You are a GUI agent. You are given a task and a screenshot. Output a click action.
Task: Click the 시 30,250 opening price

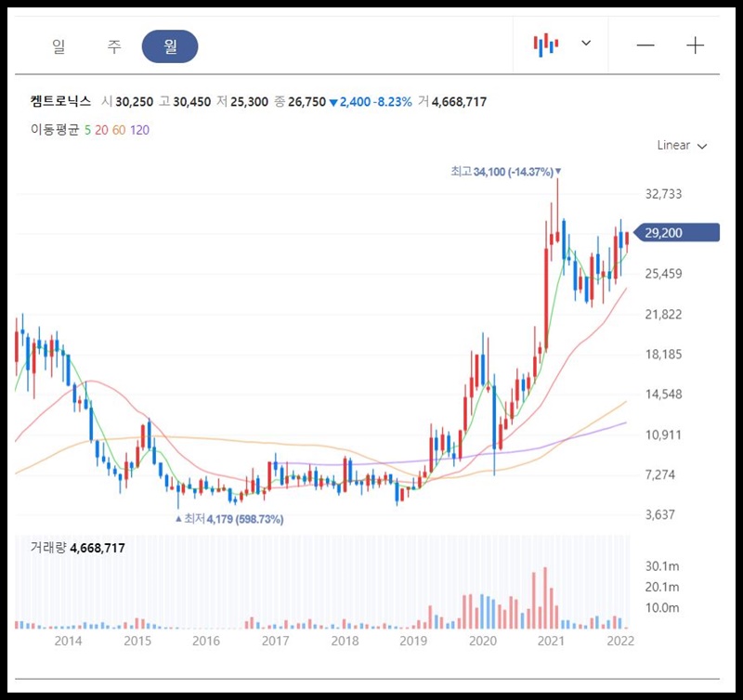127,102
